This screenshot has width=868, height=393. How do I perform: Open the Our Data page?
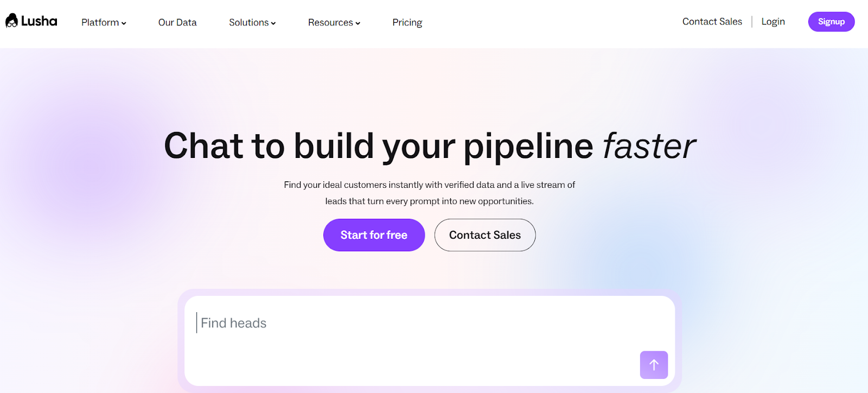pyautogui.click(x=177, y=22)
